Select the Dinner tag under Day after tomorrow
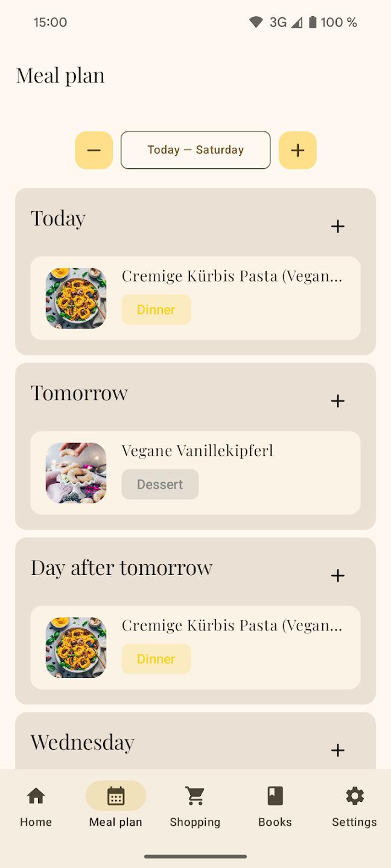 tap(156, 659)
